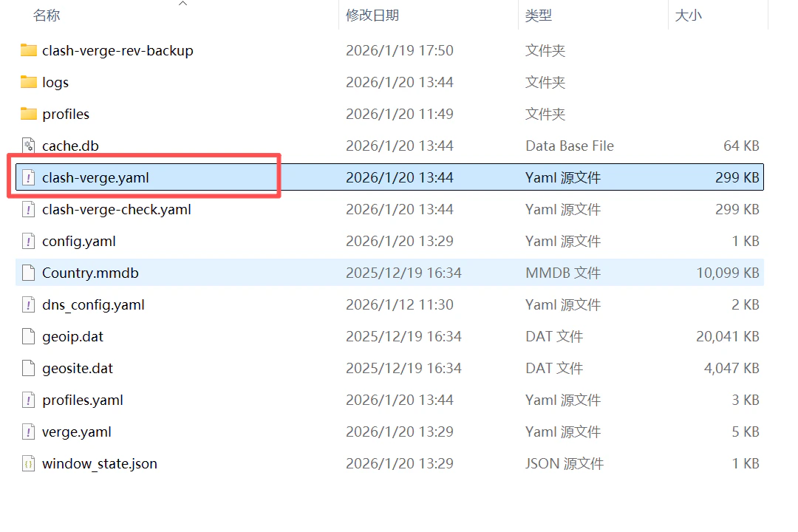Select the logs folder name

(55, 83)
